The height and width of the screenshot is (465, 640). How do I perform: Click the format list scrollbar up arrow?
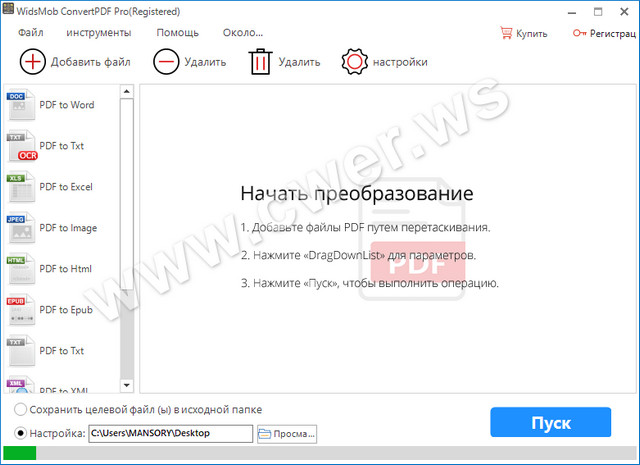click(127, 91)
